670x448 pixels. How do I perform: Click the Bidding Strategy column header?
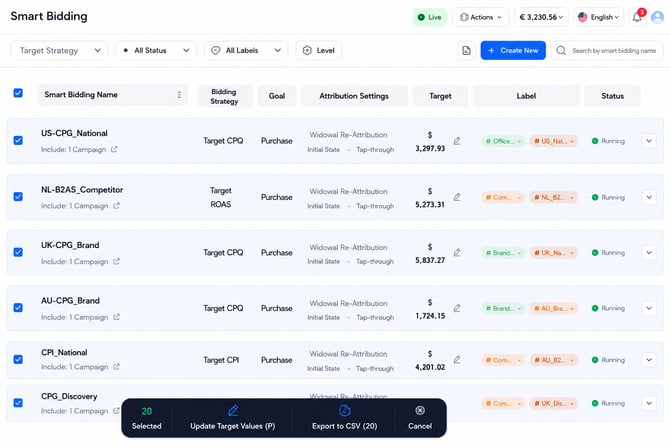pyautogui.click(x=224, y=96)
